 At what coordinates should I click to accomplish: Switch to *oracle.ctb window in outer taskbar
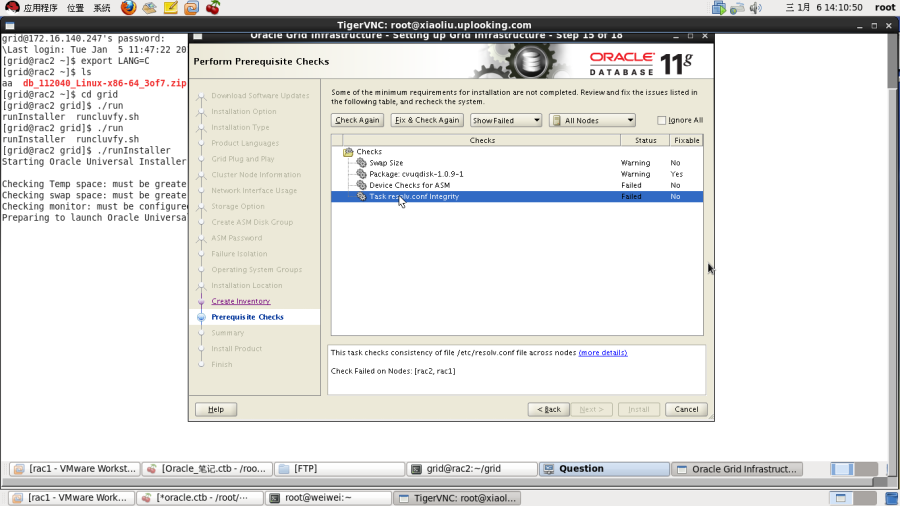pyautogui.click(x=199, y=498)
